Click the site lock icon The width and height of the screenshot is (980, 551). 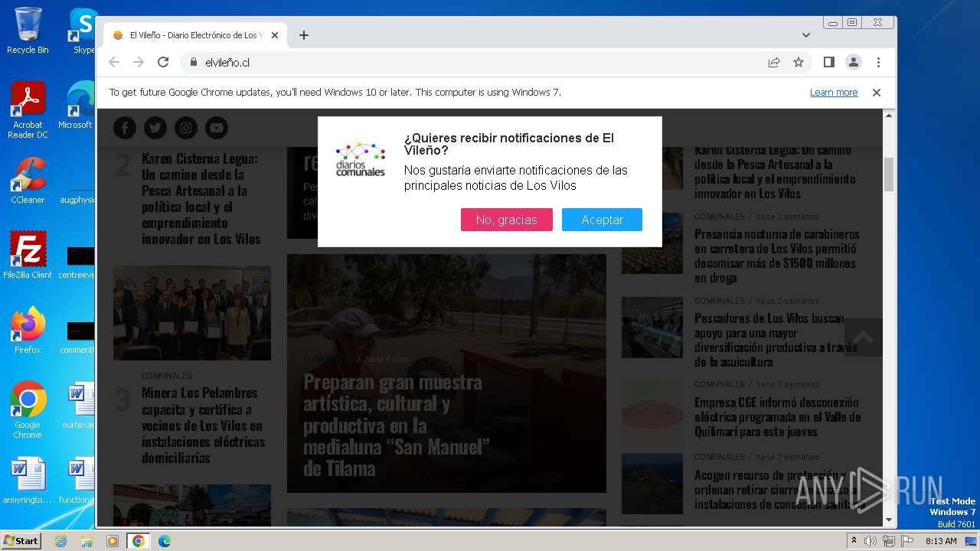coord(193,62)
